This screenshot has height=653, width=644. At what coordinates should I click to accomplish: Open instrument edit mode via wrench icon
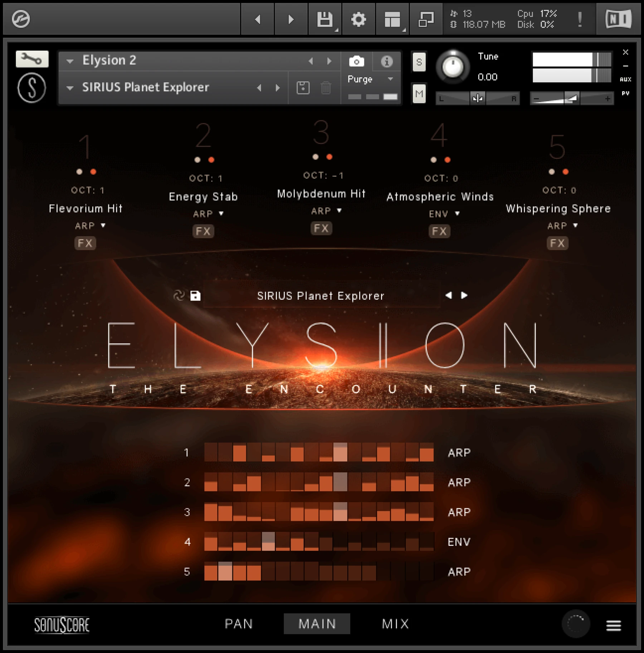(32, 59)
